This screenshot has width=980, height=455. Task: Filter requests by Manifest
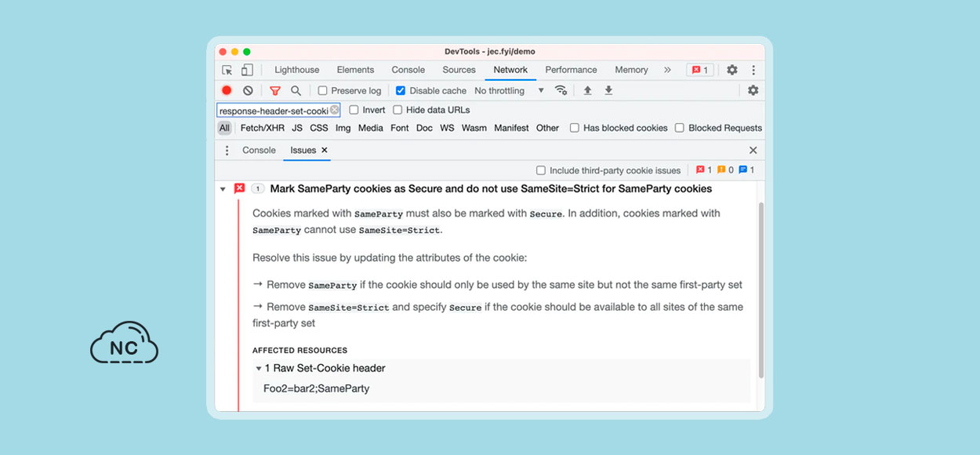(x=511, y=128)
